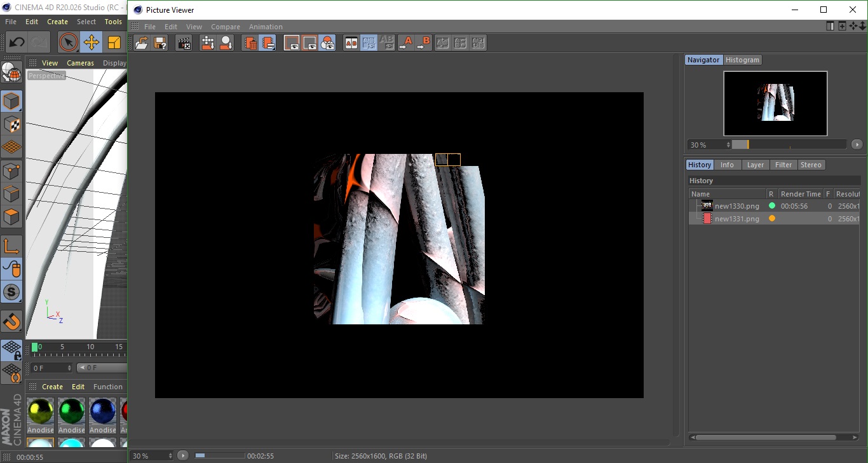868x463 pixels.
Task: Click the Stop Rendering clapperboard icon
Action: (184, 43)
